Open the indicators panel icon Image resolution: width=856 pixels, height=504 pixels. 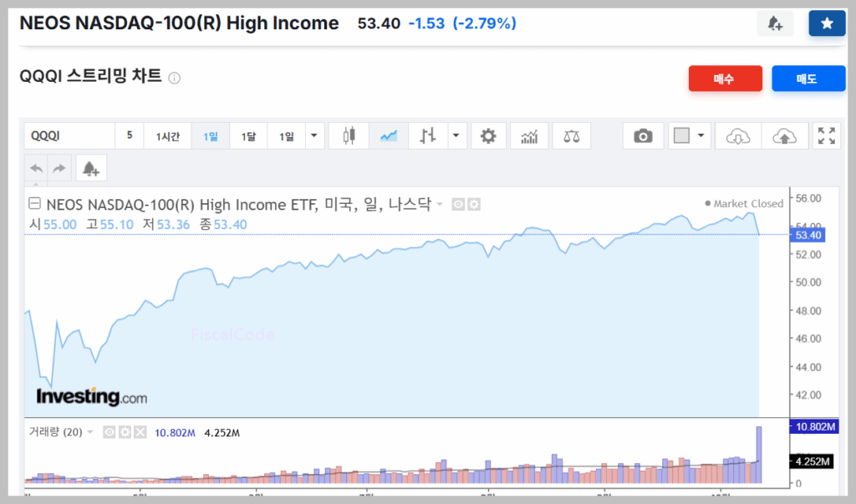(x=529, y=135)
